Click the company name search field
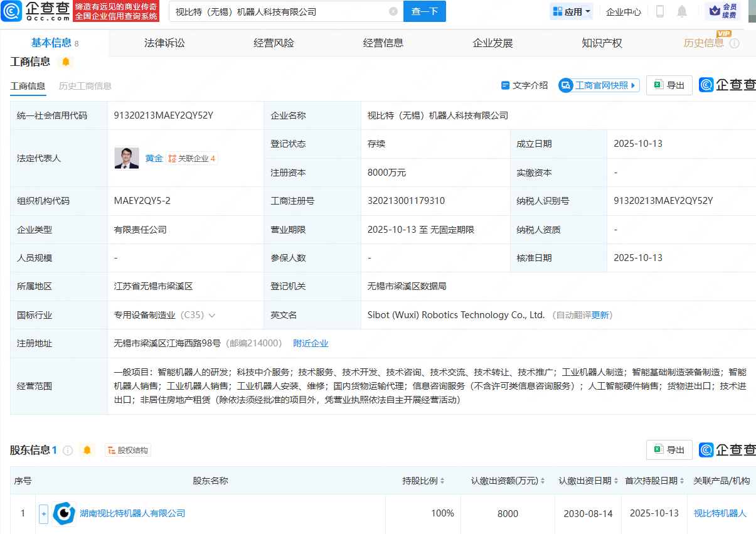The height and width of the screenshot is (534, 756). point(276,11)
